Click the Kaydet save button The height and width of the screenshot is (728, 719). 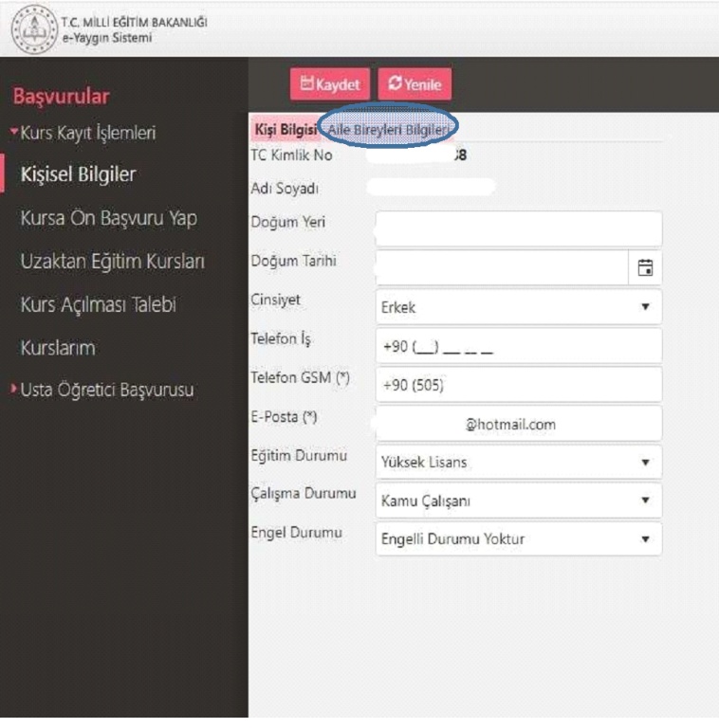pos(329,84)
